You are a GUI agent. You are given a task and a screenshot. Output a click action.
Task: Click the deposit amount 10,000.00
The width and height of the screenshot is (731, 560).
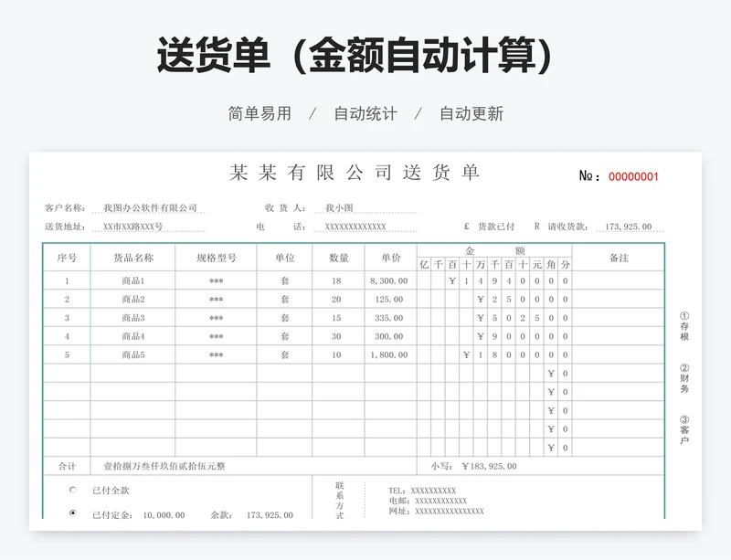click(164, 514)
